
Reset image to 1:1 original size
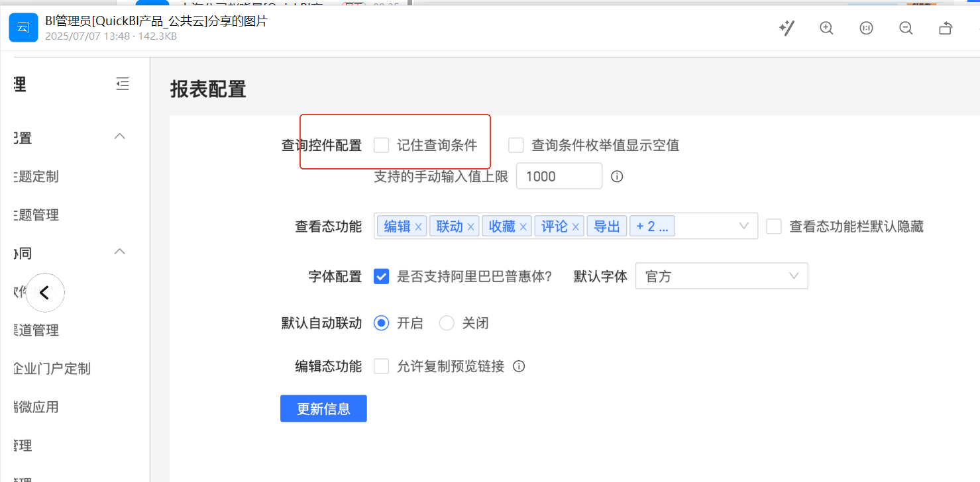click(x=866, y=28)
